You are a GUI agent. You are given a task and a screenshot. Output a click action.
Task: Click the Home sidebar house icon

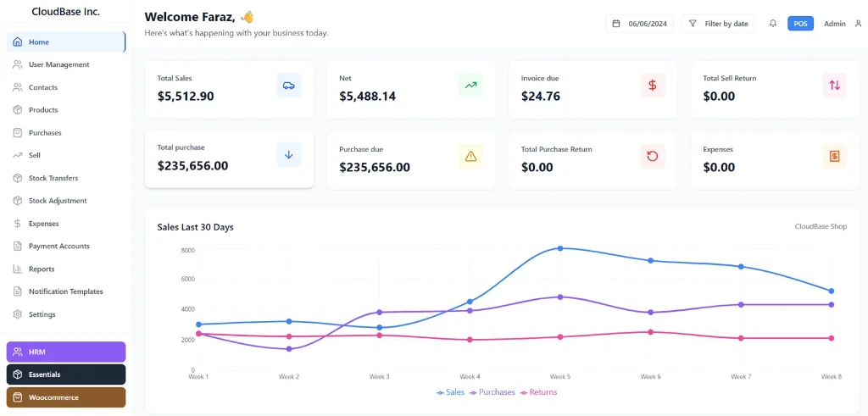click(x=18, y=42)
